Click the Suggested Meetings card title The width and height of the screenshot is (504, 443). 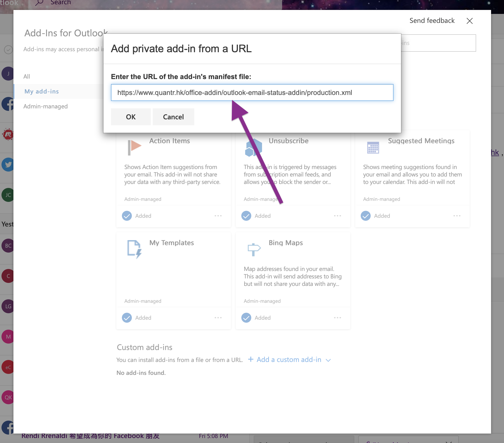pyautogui.click(x=421, y=141)
